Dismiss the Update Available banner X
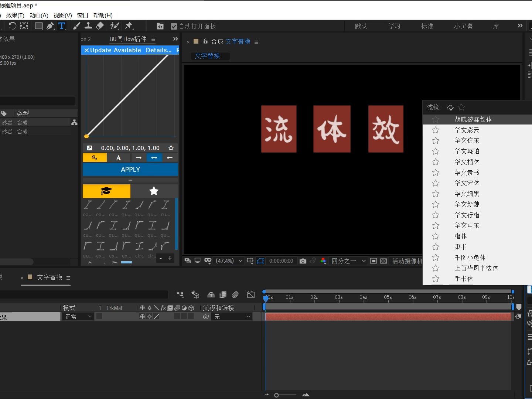 click(x=86, y=50)
